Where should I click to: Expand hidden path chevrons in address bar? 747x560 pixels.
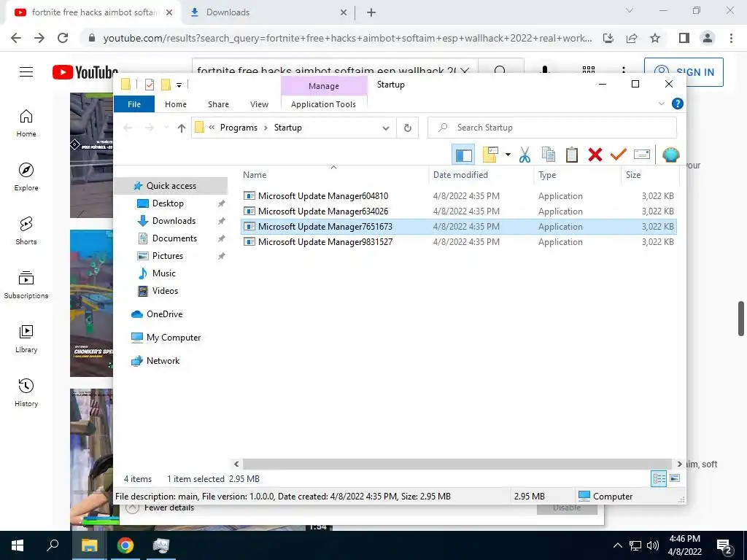click(x=212, y=128)
